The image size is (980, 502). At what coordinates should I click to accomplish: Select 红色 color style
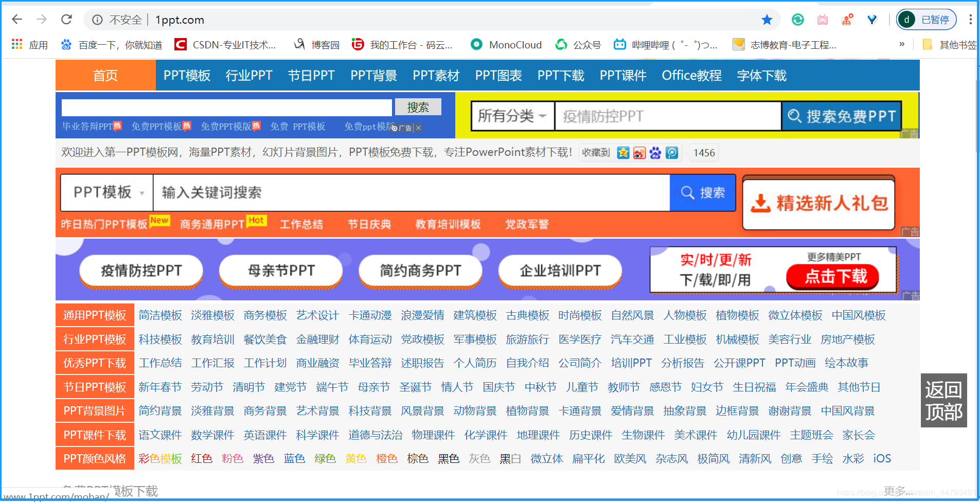[202, 458]
